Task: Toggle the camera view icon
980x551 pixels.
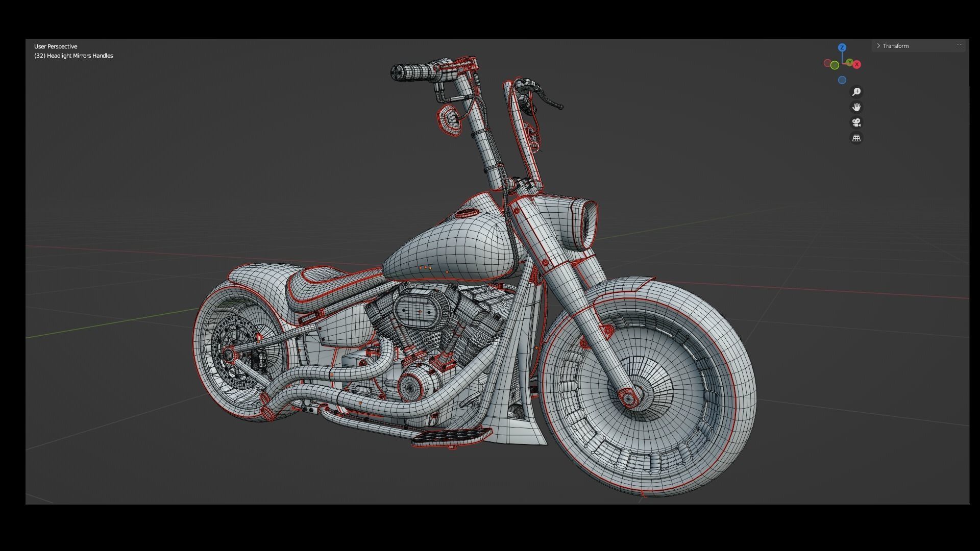Action: click(x=856, y=122)
